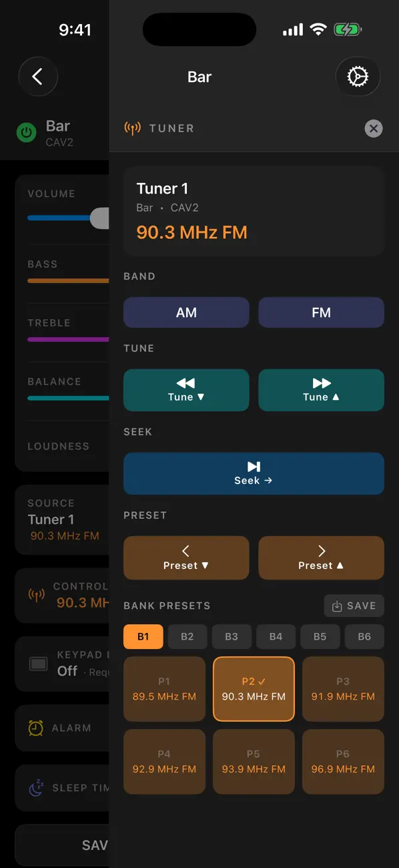Open the Source Tuner 1 card

click(62, 520)
